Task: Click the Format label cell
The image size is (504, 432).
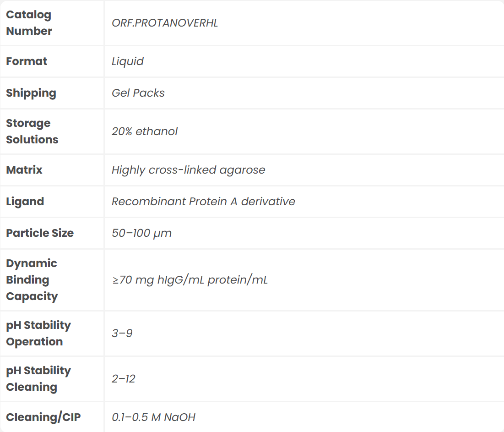Action: tap(27, 61)
